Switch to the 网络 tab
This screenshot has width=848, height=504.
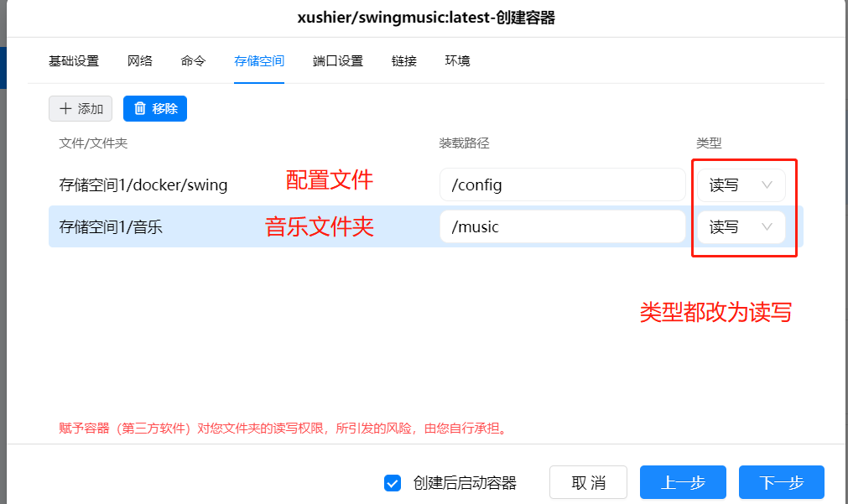[x=139, y=61]
